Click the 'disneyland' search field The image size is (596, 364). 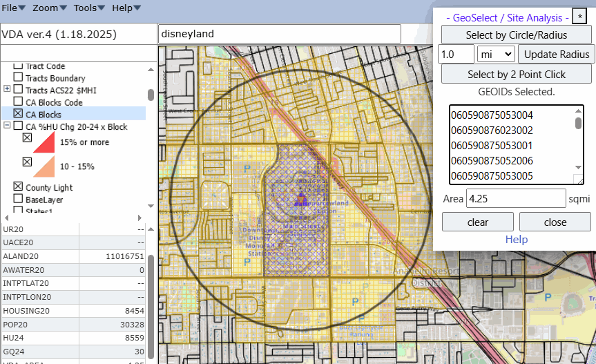280,34
